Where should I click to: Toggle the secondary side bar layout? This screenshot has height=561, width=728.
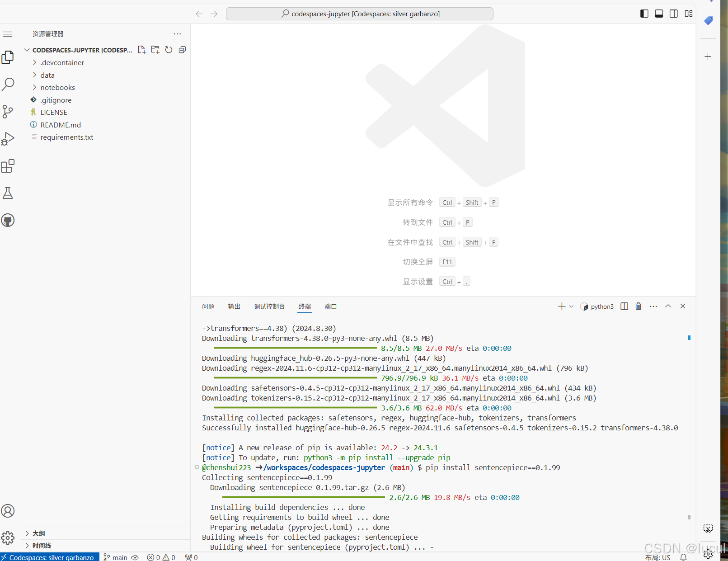(x=674, y=14)
